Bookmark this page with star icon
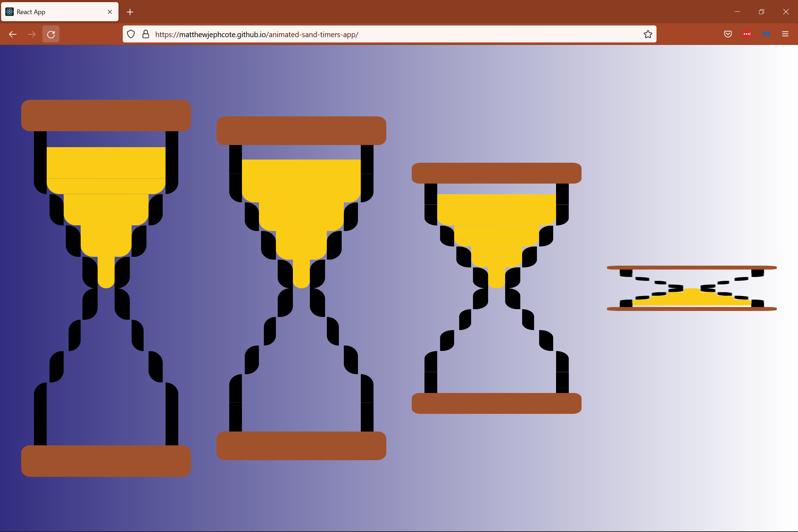The width and height of the screenshot is (798, 532). tap(648, 34)
